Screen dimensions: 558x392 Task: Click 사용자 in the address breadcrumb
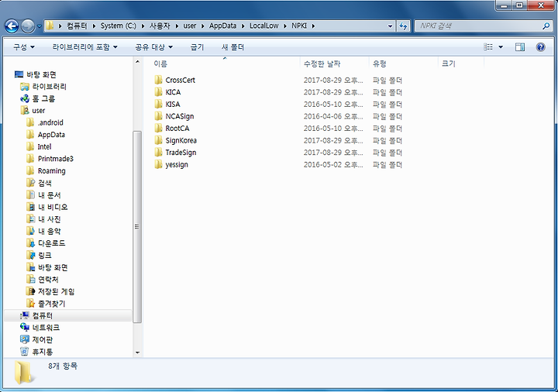[x=160, y=26]
